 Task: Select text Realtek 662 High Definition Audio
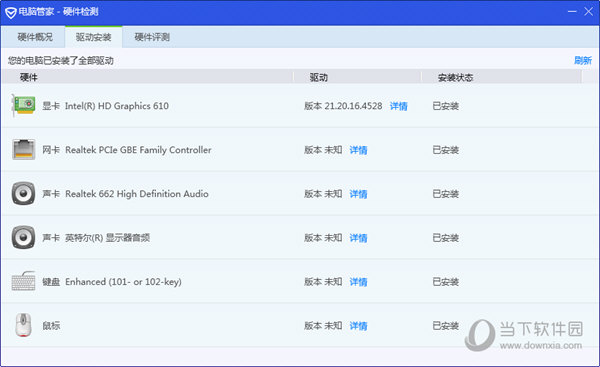point(137,194)
